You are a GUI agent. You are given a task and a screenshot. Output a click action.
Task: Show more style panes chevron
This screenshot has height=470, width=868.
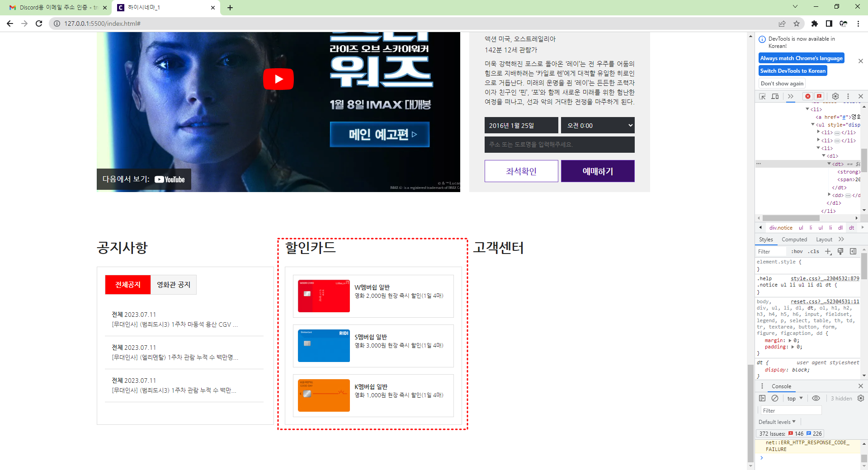point(841,240)
